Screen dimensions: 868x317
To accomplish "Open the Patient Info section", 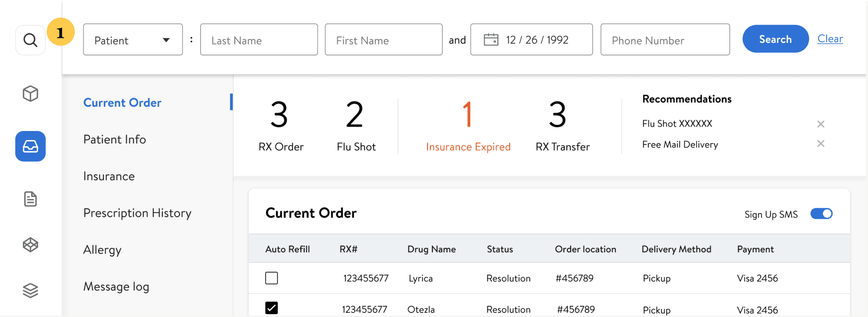I will click(114, 139).
